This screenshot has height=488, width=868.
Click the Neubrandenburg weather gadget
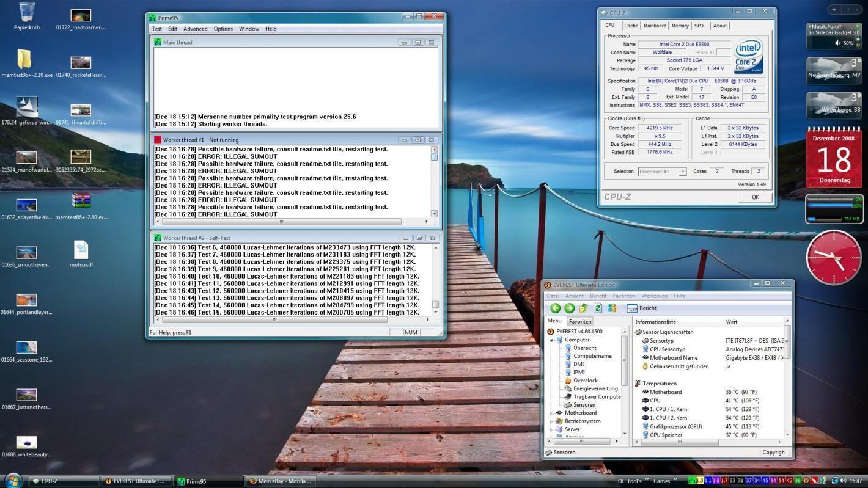tap(834, 70)
